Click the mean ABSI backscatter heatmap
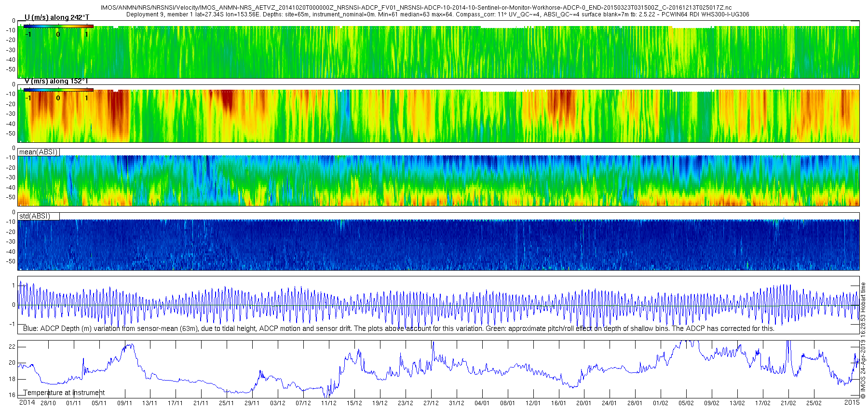The height and width of the screenshot is (410, 868). (438, 178)
